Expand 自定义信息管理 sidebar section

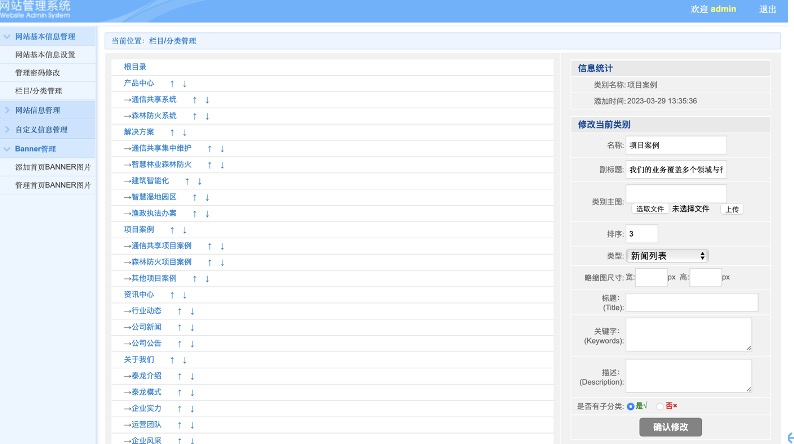(51, 130)
